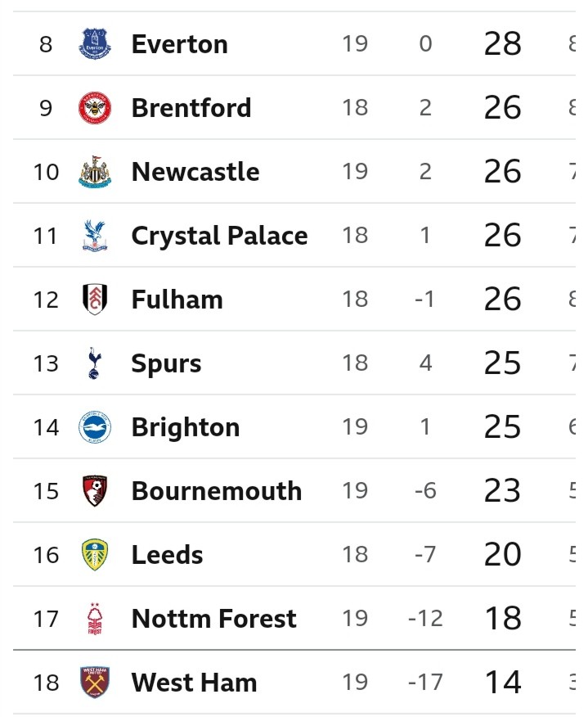
Task: Click the Newcastle club crest
Action: [x=94, y=172]
